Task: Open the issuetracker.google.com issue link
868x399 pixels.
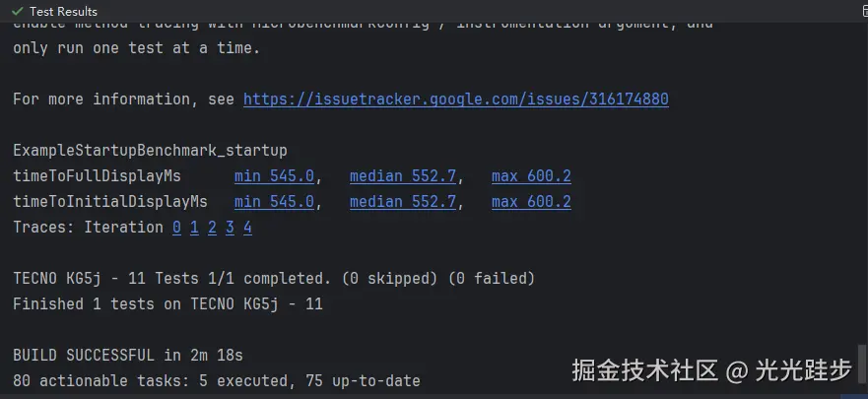Action: point(456,100)
